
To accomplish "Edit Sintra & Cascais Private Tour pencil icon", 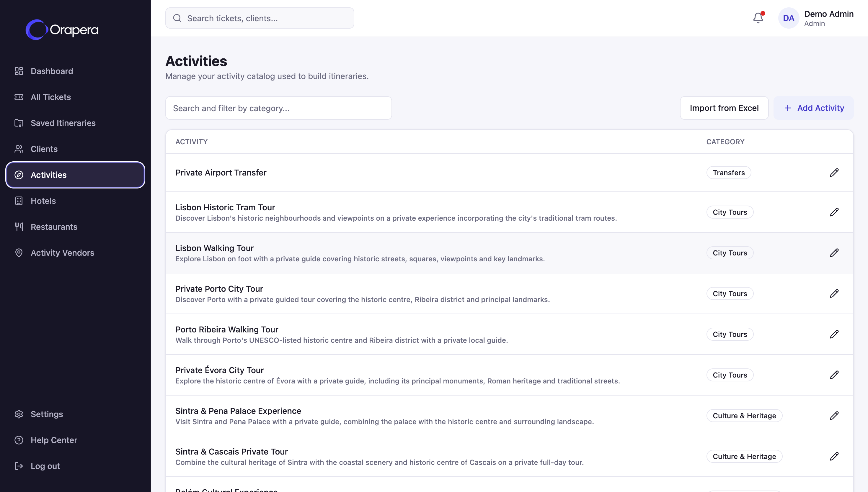I will 834,457.
